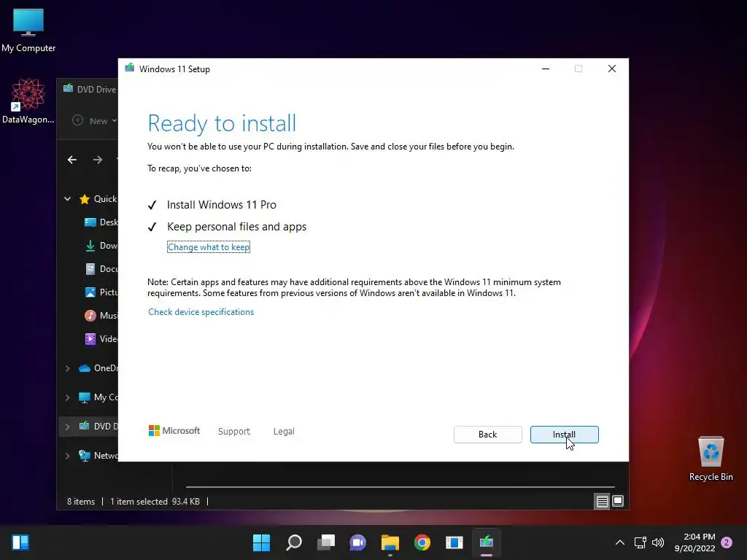Select My Computer icon in Explorer sidebar
Viewport: 747px width, 560px height.
click(85, 397)
